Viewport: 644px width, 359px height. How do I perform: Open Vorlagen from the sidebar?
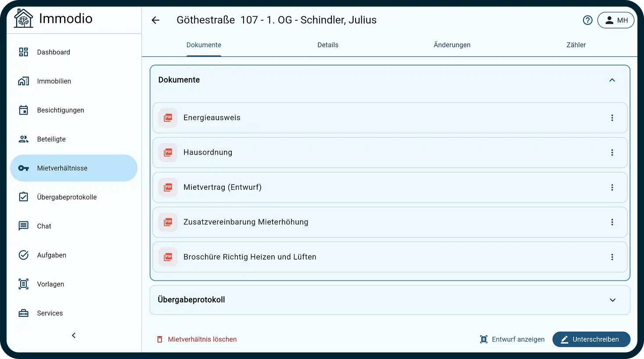point(74,284)
